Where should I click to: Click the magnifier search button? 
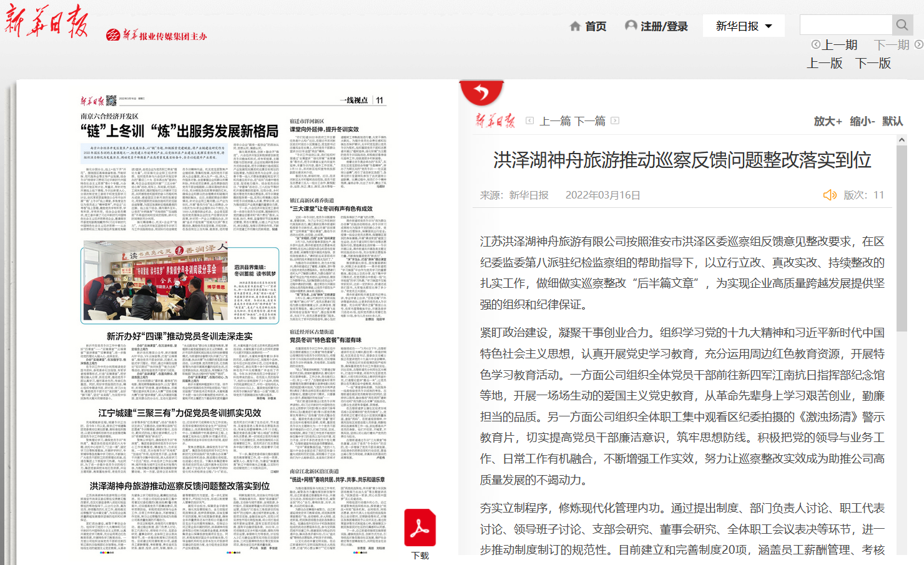[x=902, y=25]
